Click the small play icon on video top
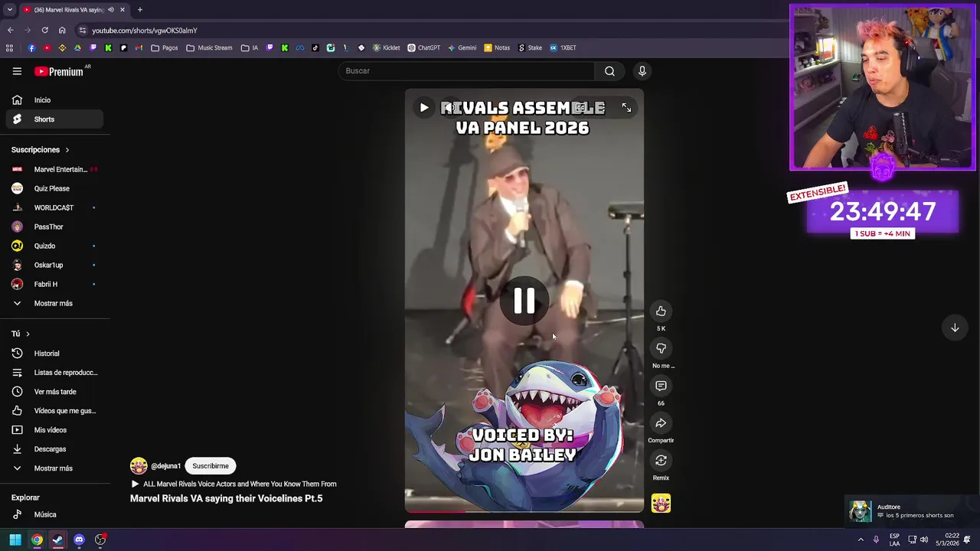980x551 pixels. pos(423,108)
